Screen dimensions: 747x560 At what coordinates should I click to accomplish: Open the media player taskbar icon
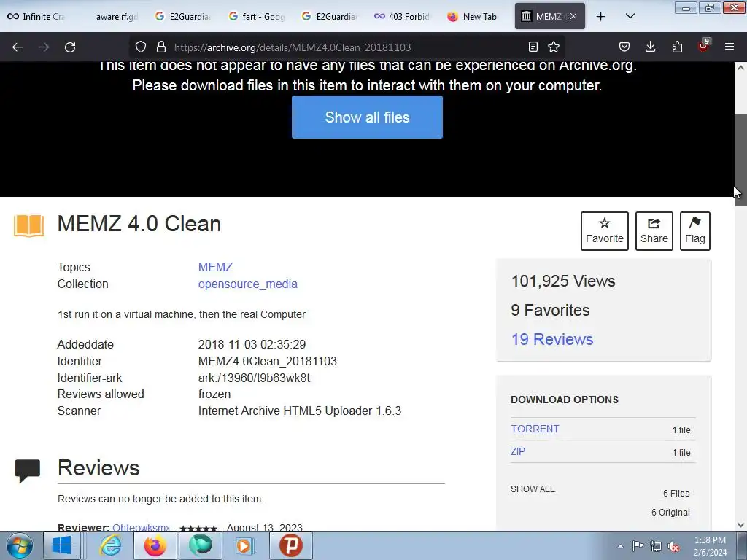[x=245, y=545]
